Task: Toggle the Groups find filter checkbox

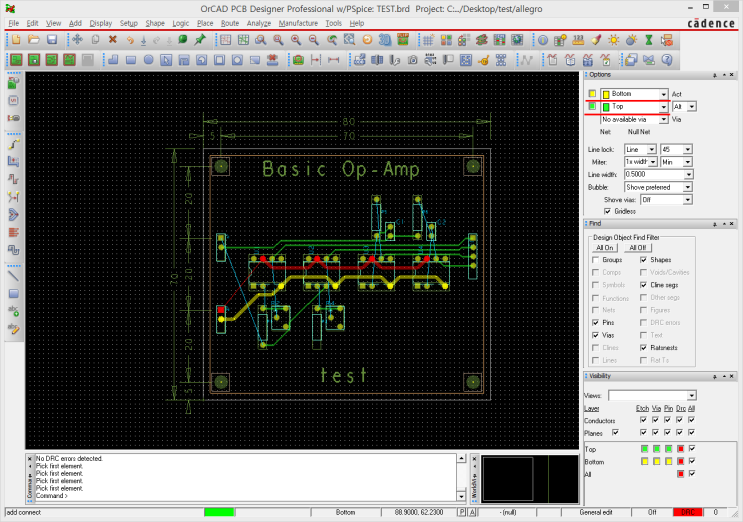Action: tap(596, 260)
